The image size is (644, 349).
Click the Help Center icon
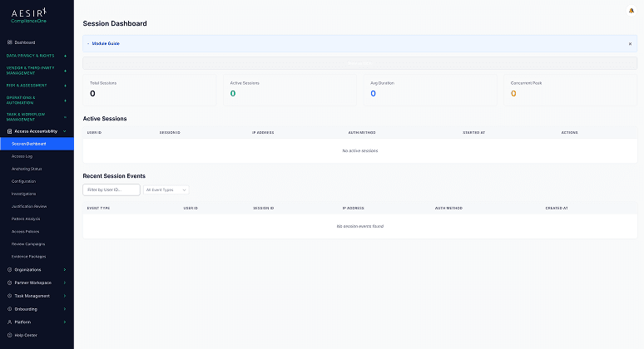10,335
